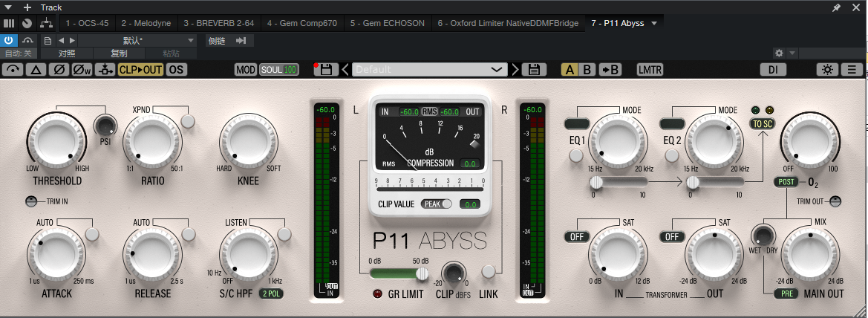868x318 pixels.
Task: Toggle the OS oversampling button
Action: tap(176, 69)
